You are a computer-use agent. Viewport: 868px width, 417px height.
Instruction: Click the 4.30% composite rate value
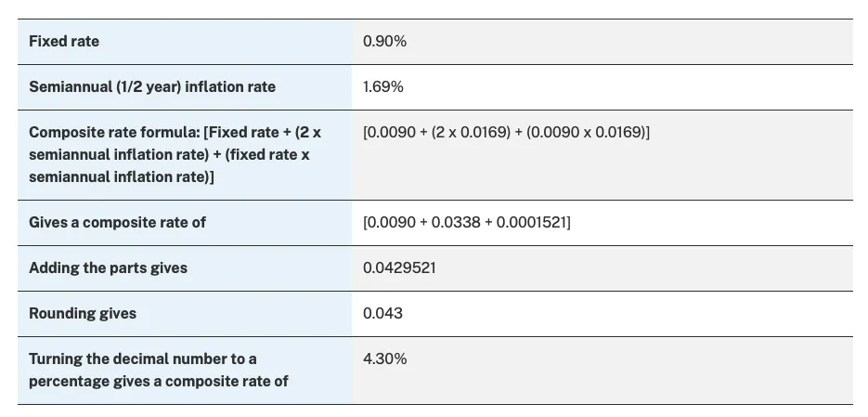(x=384, y=359)
